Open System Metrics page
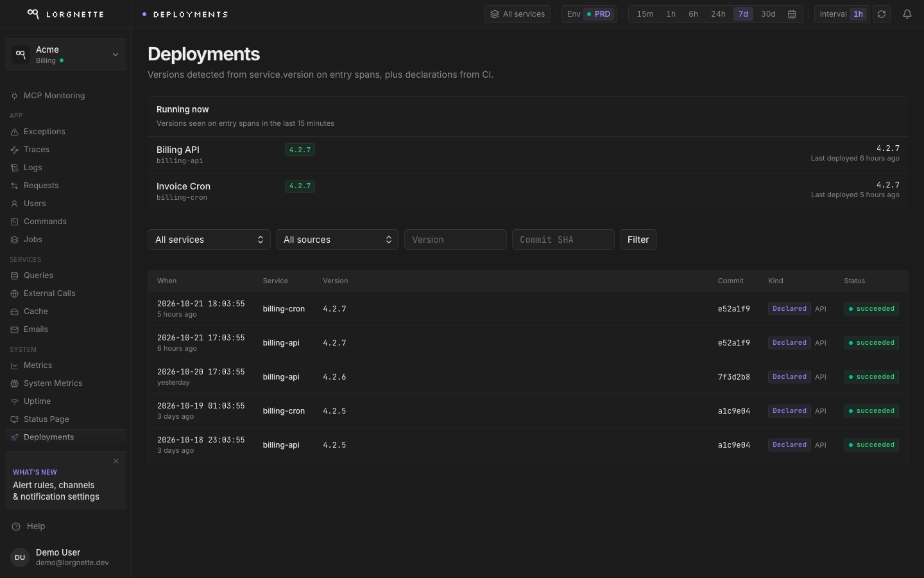The height and width of the screenshot is (578, 924). point(65,383)
